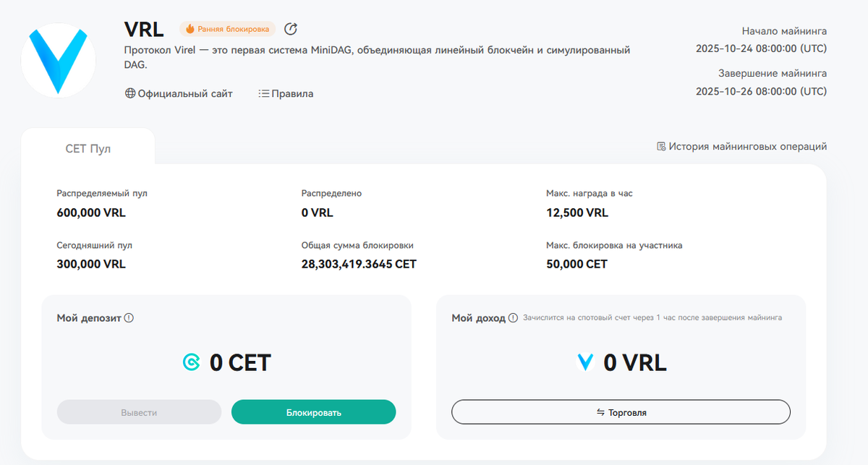Click the info icon next to Мой депозит
Image resolution: width=868 pixels, height=465 pixels.
pos(129,317)
